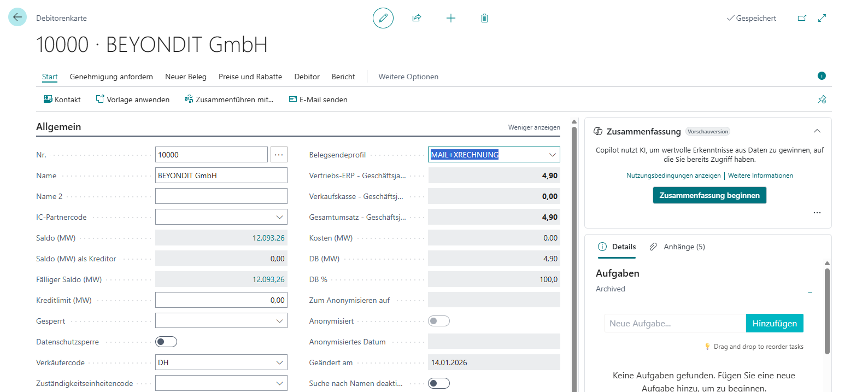Open Weitere Informationen link

[760, 175]
